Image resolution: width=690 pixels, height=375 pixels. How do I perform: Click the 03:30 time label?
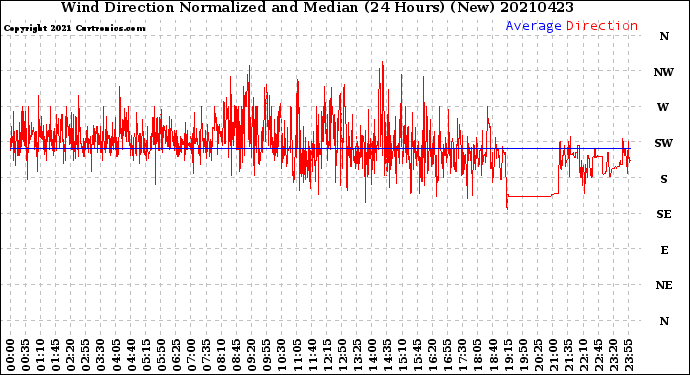pos(101,355)
